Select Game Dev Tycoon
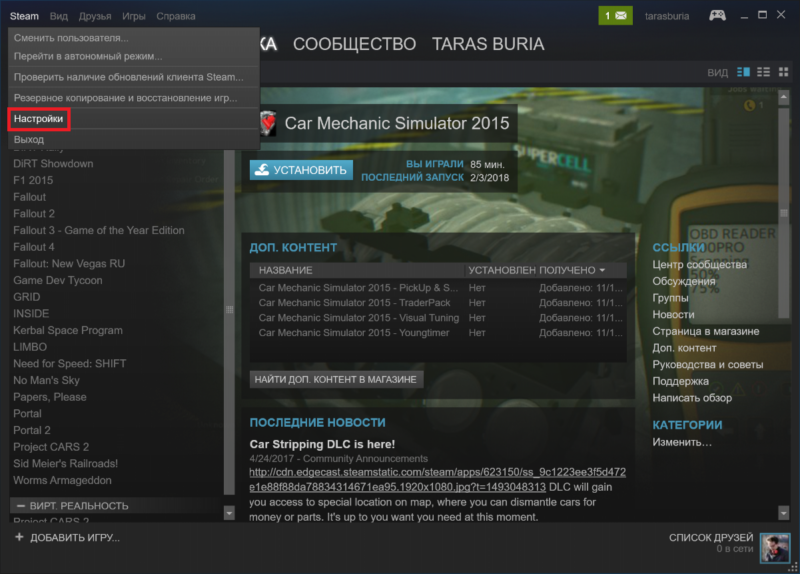 pyautogui.click(x=58, y=280)
